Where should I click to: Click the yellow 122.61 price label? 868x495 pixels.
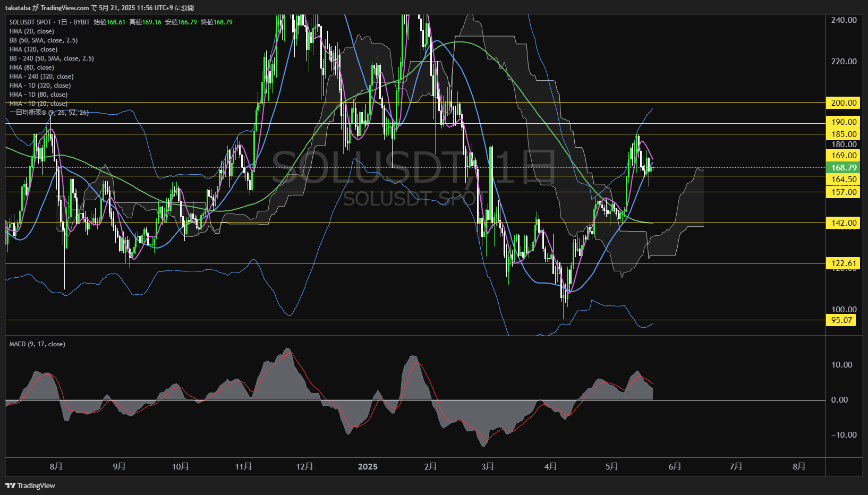pyautogui.click(x=844, y=263)
